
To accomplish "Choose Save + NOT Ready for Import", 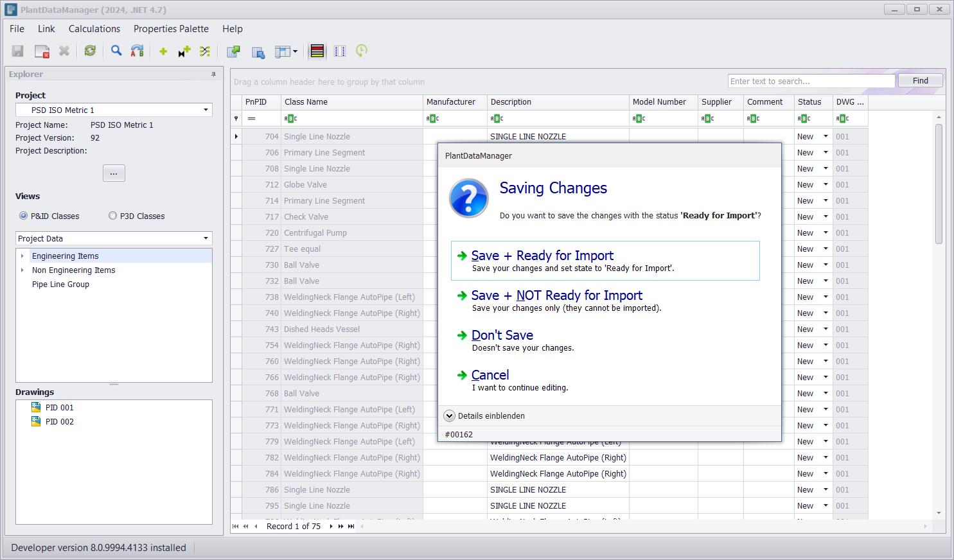I will (x=605, y=301).
